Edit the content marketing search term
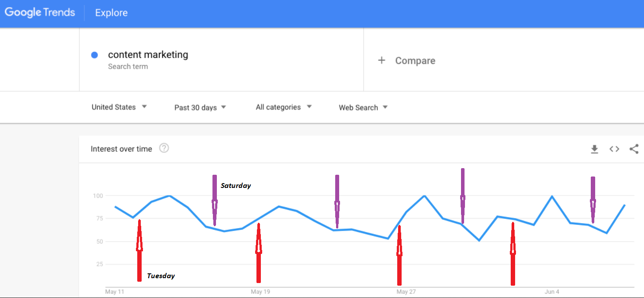The height and width of the screenshot is (298, 644). (148, 55)
